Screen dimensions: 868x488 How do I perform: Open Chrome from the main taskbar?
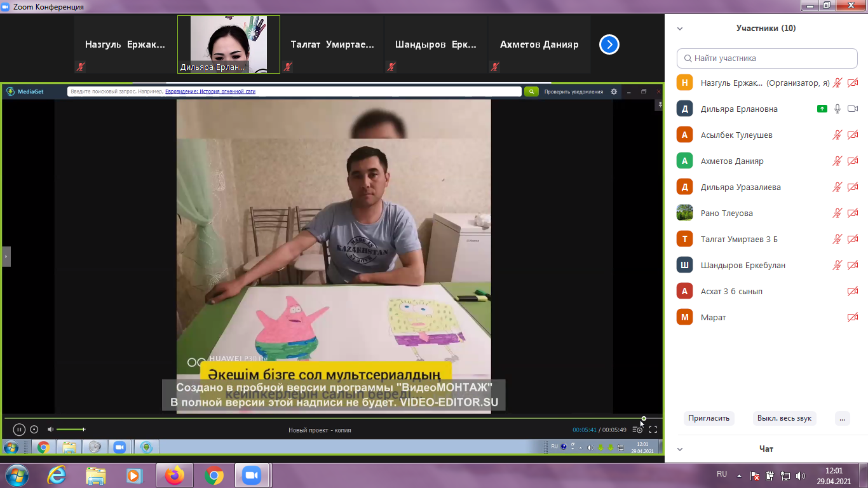[x=214, y=475]
